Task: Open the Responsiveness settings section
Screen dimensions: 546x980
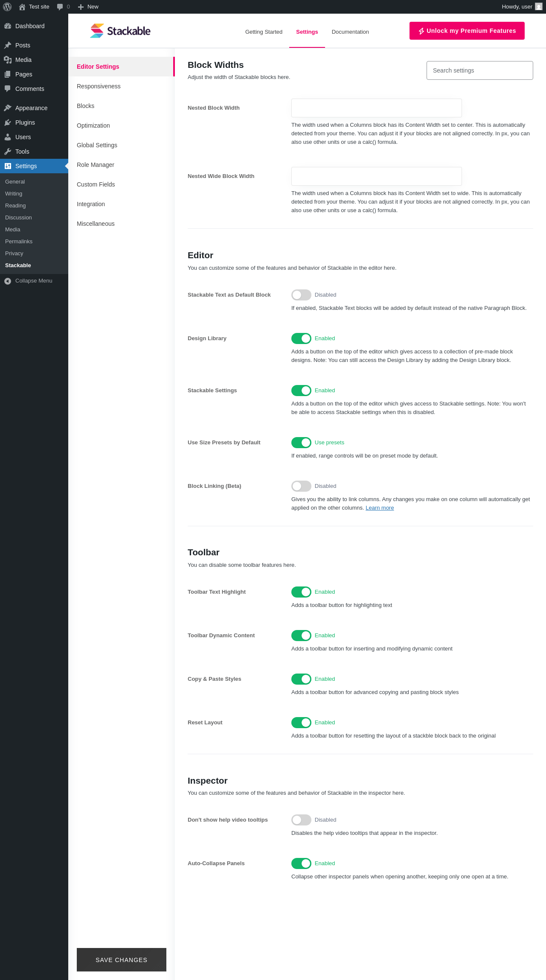Action: pyautogui.click(x=99, y=86)
